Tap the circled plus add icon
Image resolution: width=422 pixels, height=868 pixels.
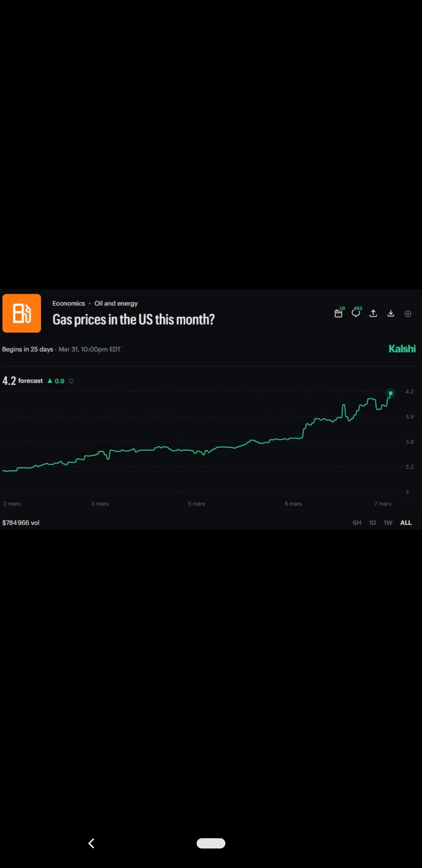(408, 314)
